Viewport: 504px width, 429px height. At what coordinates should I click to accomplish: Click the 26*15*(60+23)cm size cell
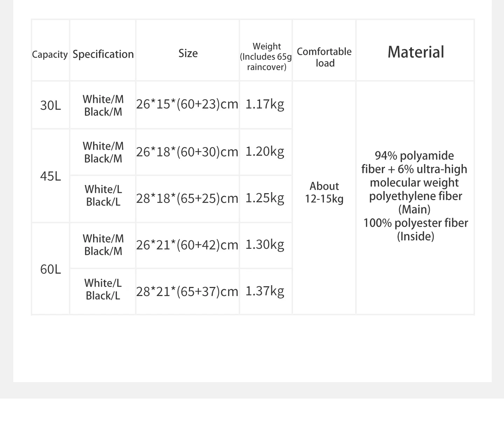(187, 104)
